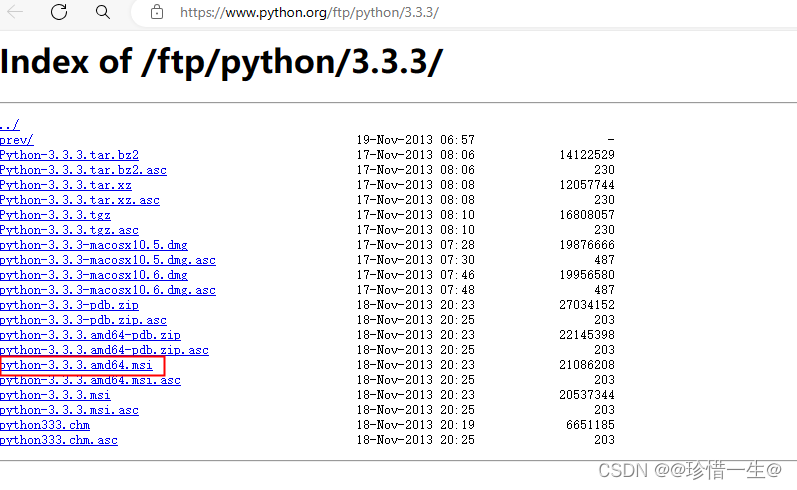Download Python-3.3.3.tar.bz2
Screen dimensions: 797x490
coord(69,155)
